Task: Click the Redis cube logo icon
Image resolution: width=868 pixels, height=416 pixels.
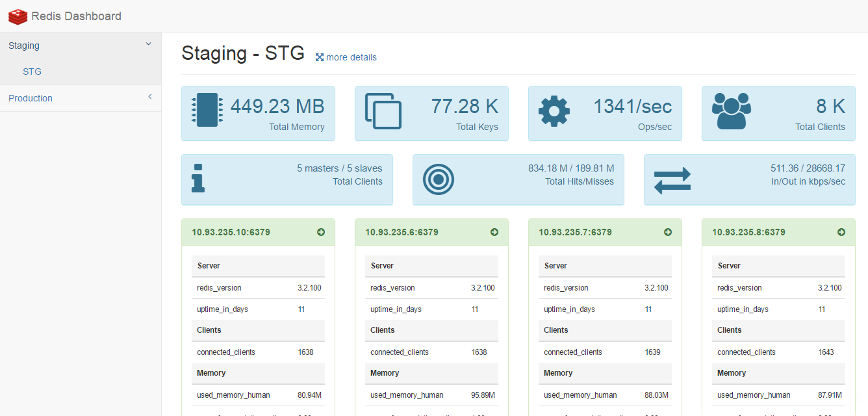Action: 18,16
